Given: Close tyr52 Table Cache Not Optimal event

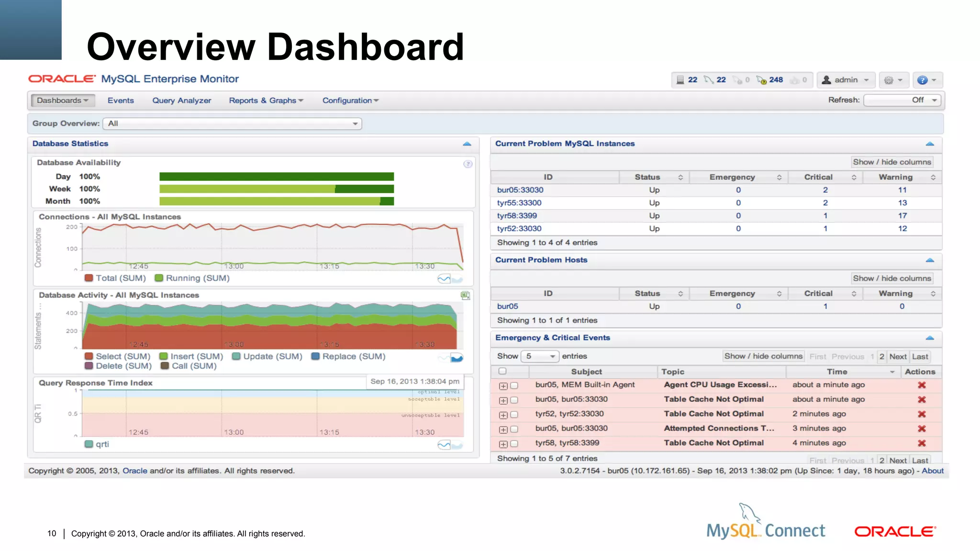Looking at the screenshot, I should click(922, 414).
